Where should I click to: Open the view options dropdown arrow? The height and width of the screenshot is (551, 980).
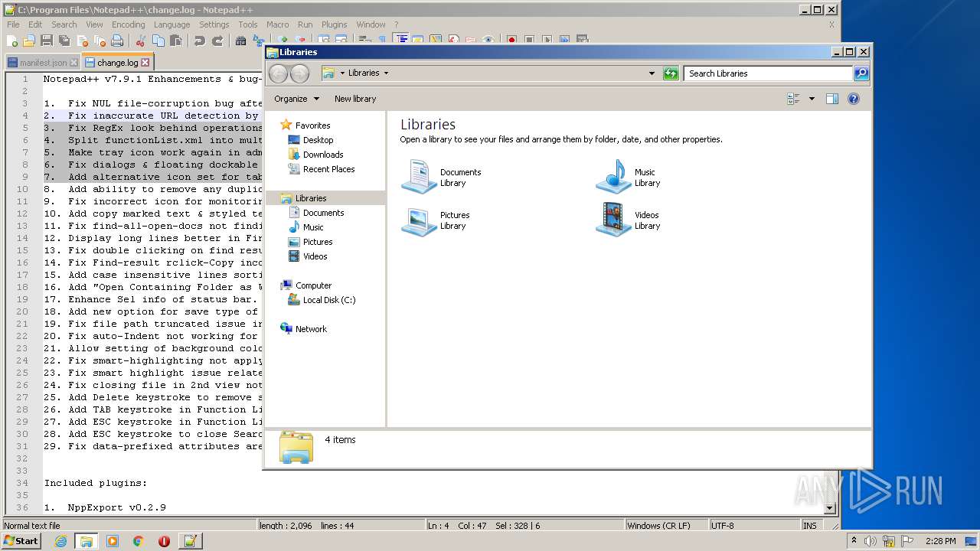click(x=812, y=99)
